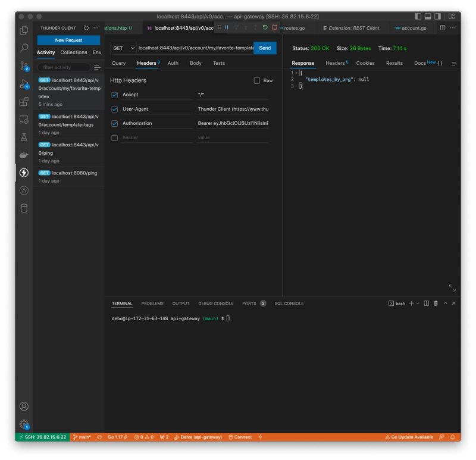Viewport: 476px width, 460px height.
Task: Click the main branch status item
Action: point(82,437)
